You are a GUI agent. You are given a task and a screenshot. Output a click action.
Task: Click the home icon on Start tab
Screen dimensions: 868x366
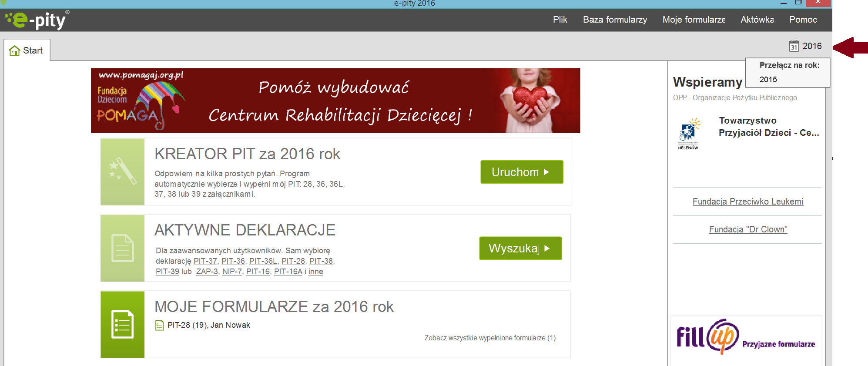point(15,50)
